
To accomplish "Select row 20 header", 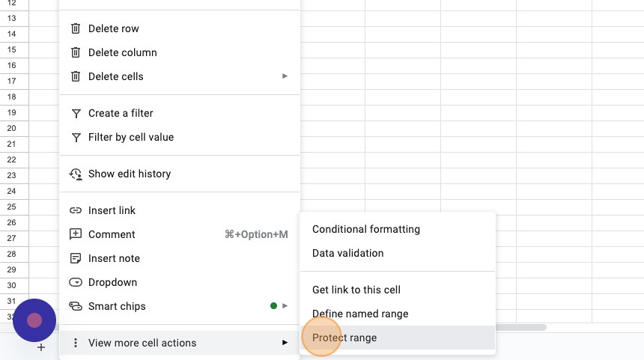I will [x=14, y=128].
